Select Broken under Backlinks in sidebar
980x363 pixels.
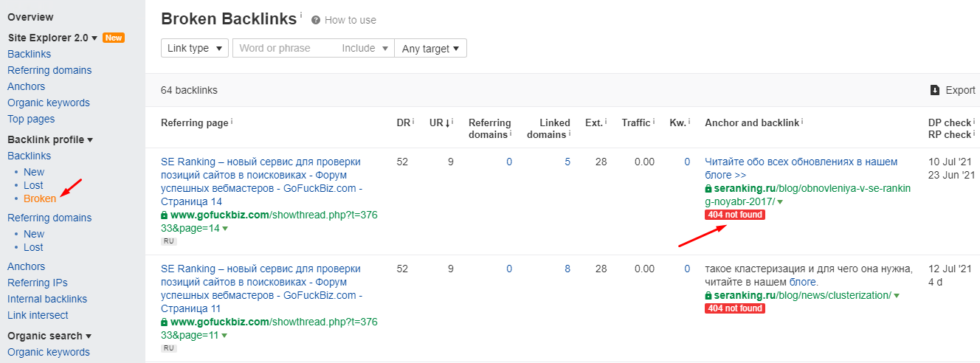40,198
